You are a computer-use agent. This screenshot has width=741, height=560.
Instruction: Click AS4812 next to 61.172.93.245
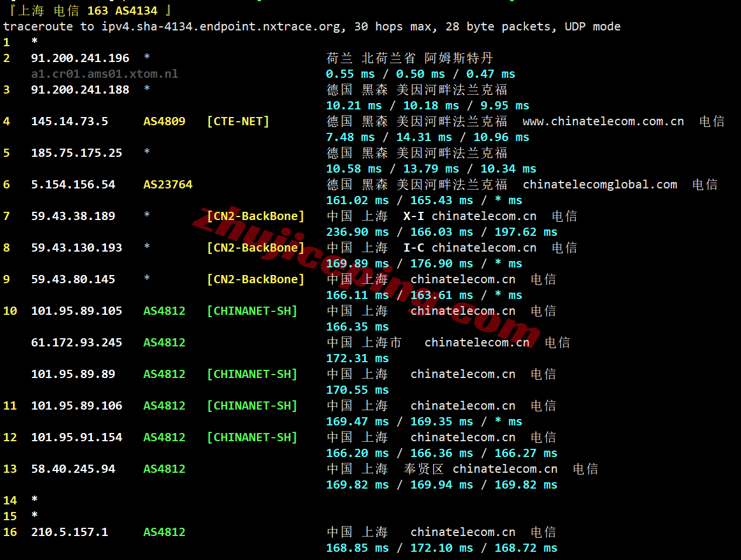(x=164, y=342)
